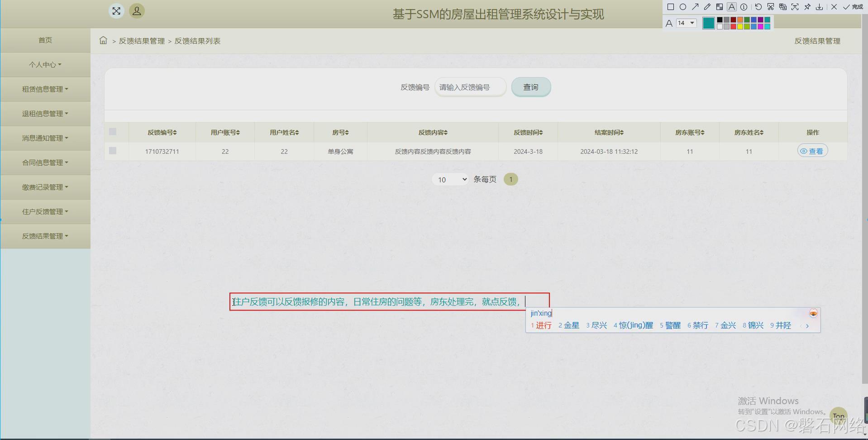The width and height of the screenshot is (868, 440).
Task: Click page number 1 button
Action: tap(510, 179)
